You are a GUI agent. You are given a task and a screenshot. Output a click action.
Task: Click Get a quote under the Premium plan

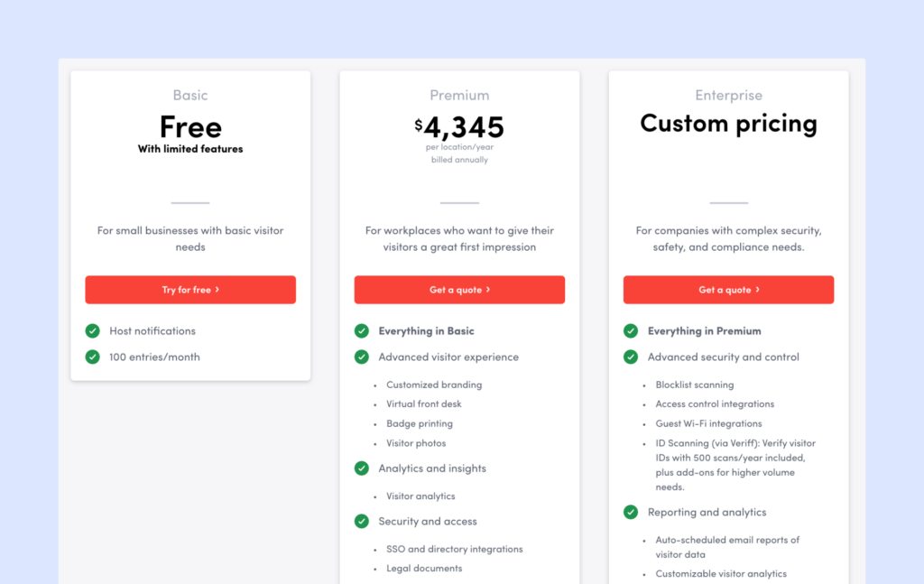pyautogui.click(x=459, y=290)
